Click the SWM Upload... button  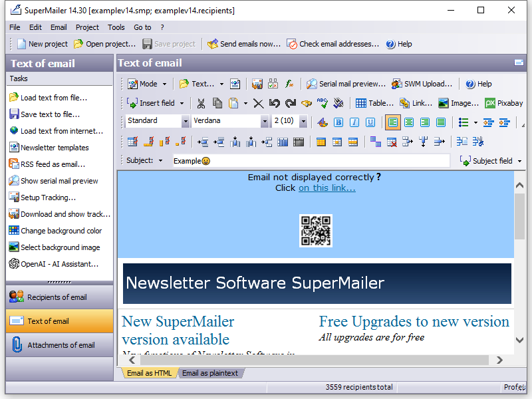pos(422,84)
